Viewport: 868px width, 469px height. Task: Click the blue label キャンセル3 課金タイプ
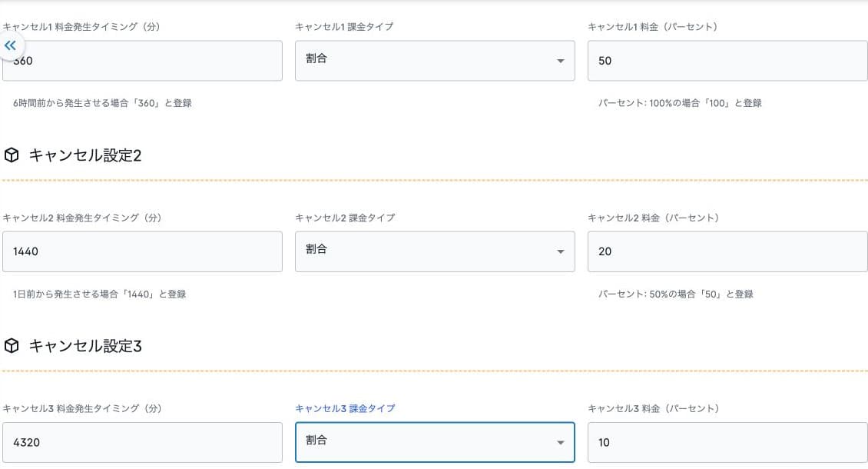[345, 408]
